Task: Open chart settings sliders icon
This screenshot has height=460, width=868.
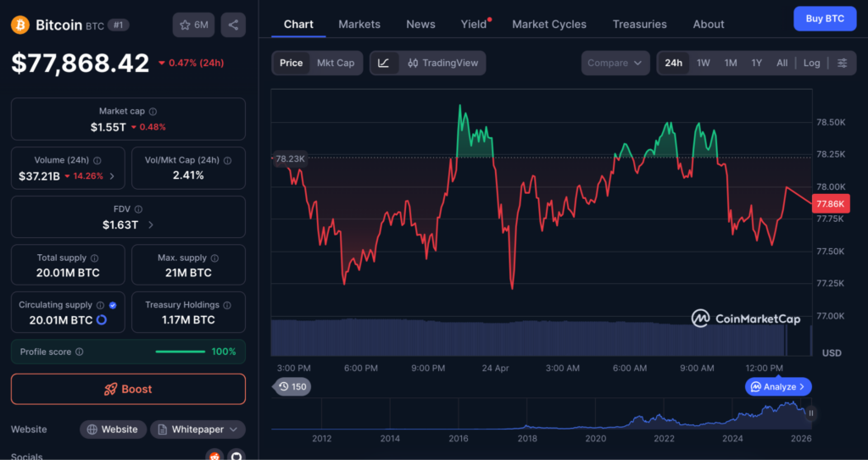Action: [x=842, y=63]
